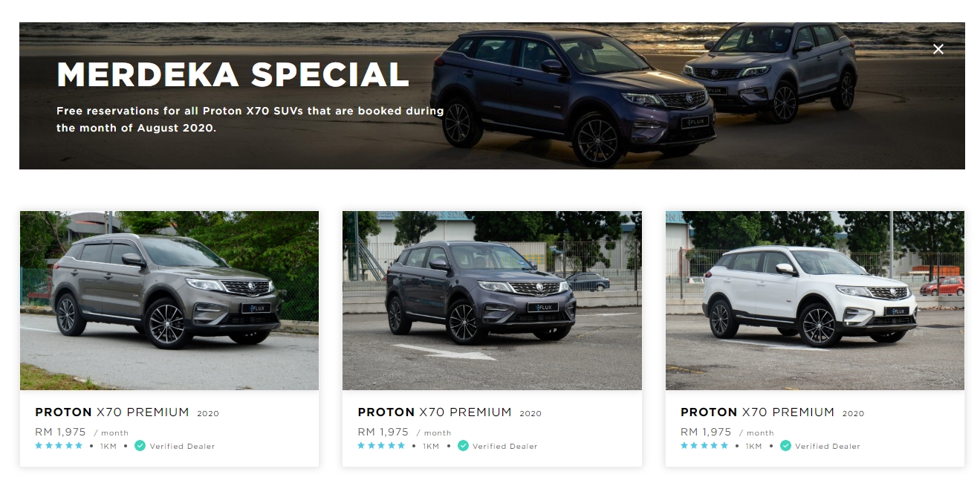
Task: Open PROTON X70 PREMIUM title on the white car card
Action: 757,412
